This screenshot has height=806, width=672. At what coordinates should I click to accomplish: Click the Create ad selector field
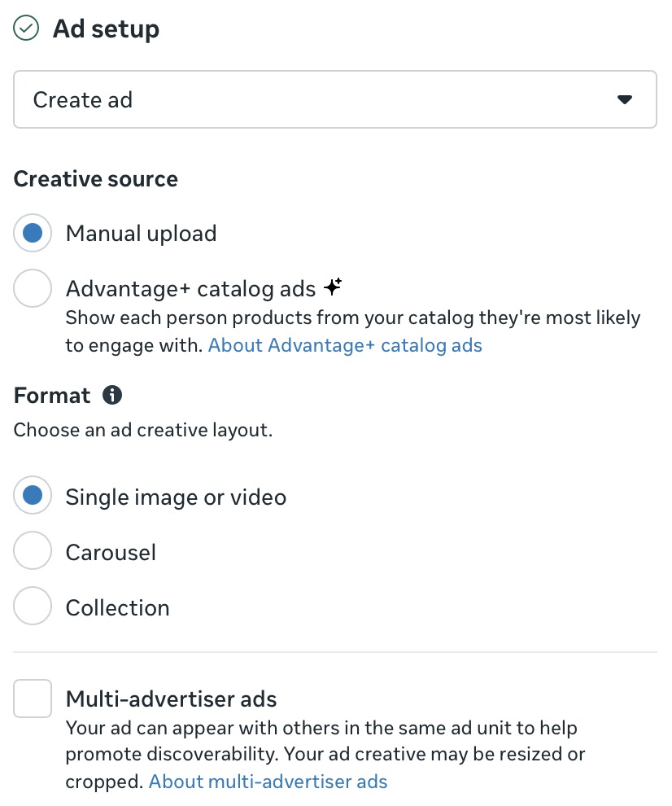click(x=244, y=99)
